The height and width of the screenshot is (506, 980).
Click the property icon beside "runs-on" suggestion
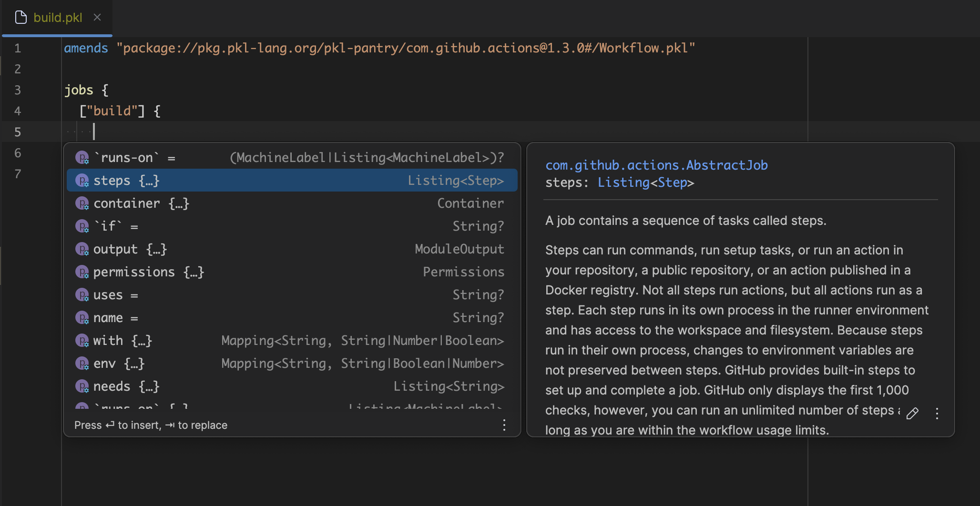82,157
